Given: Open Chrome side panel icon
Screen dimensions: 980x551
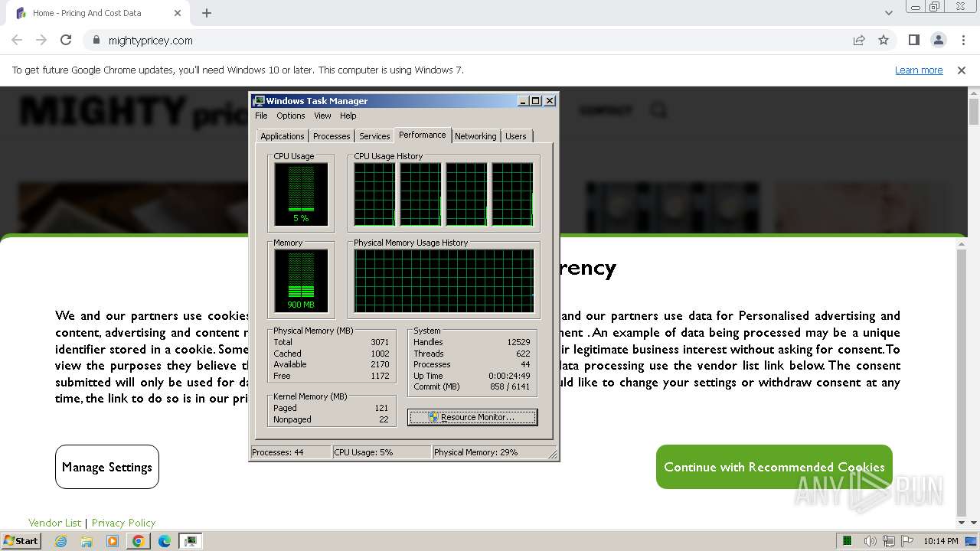Looking at the screenshot, I should point(913,40).
